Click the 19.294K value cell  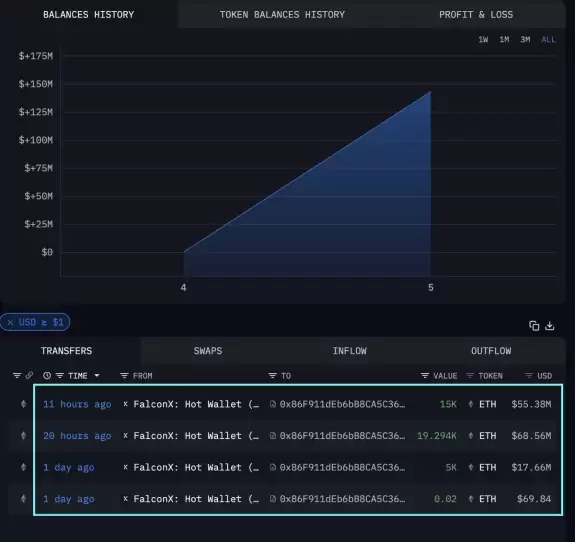[437, 436]
